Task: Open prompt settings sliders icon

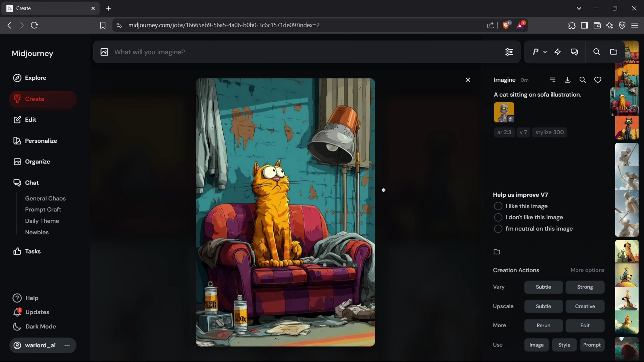Action: (509, 52)
